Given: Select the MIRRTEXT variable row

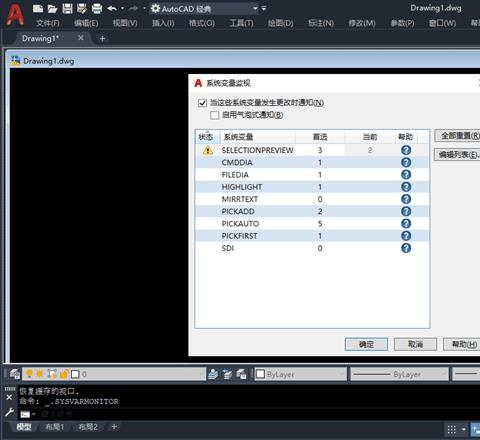Looking at the screenshot, I should point(312,199).
